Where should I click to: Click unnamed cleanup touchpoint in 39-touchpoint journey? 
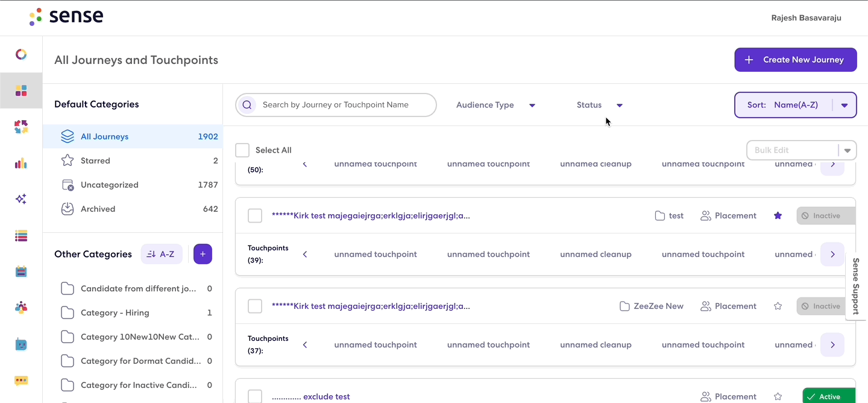[596, 254]
